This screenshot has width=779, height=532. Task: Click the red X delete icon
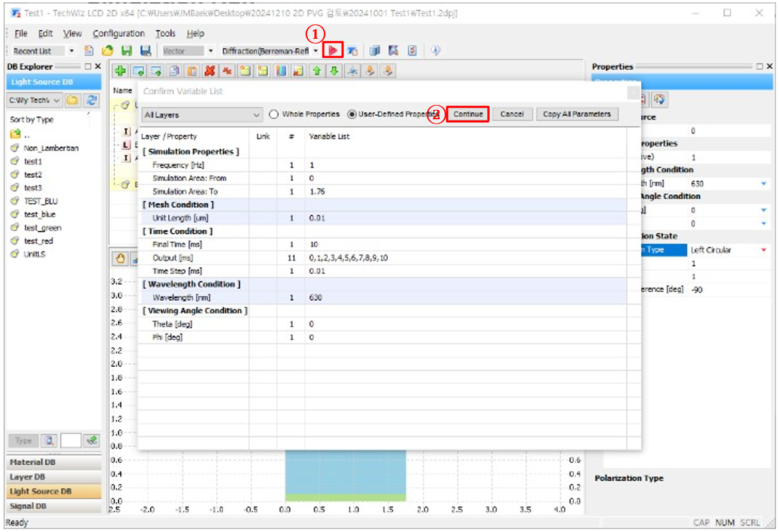(x=209, y=72)
